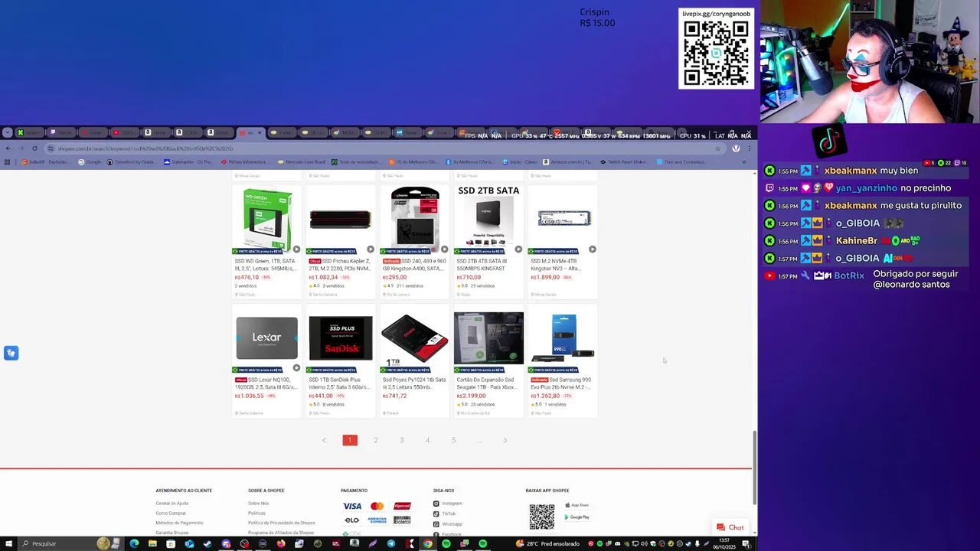Image resolution: width=980 pixels, height=551 pixels.
Task: Click the Shopee app QR code in footer
Action: [x=541, y=517]
